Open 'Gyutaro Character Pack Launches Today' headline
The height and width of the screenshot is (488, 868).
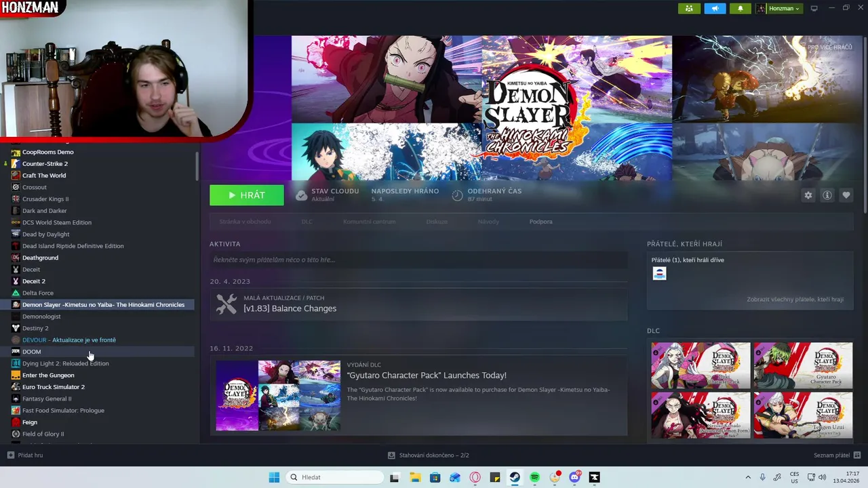point(427,375)
